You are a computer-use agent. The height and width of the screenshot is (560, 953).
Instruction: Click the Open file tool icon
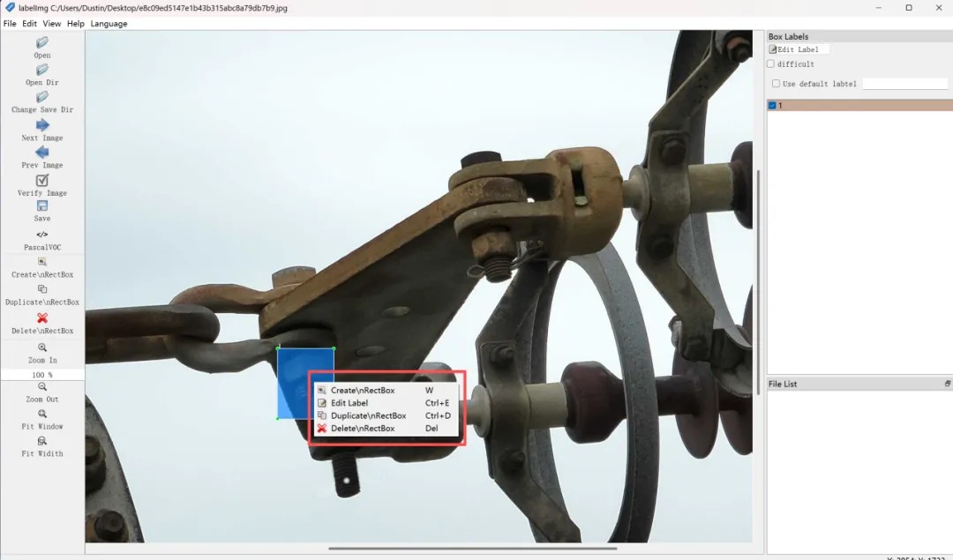click(42, 42)
